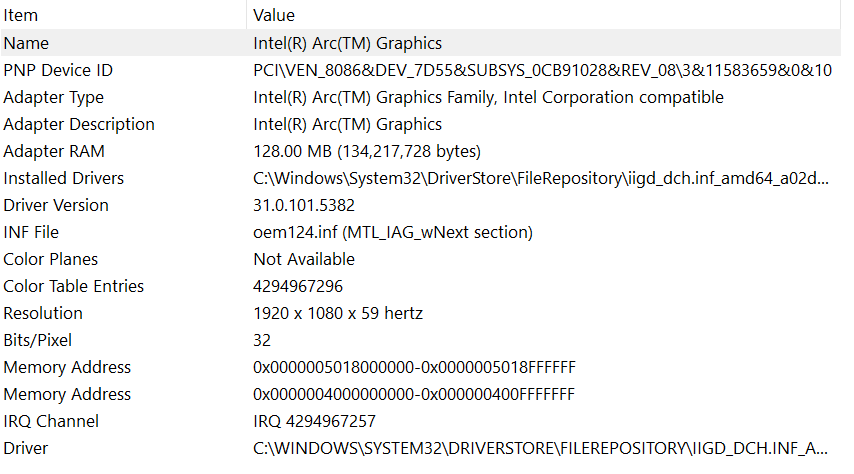This screenshot has height=474, width=854.
Task: Click the 0x0000004000000000 memory range value
Action: point(414,394)
